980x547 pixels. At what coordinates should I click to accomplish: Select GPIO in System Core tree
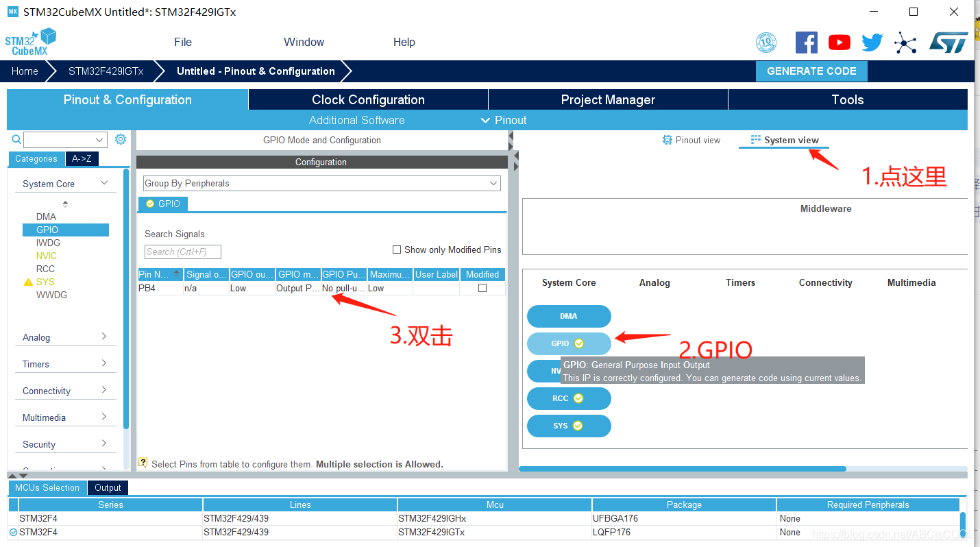65,230
